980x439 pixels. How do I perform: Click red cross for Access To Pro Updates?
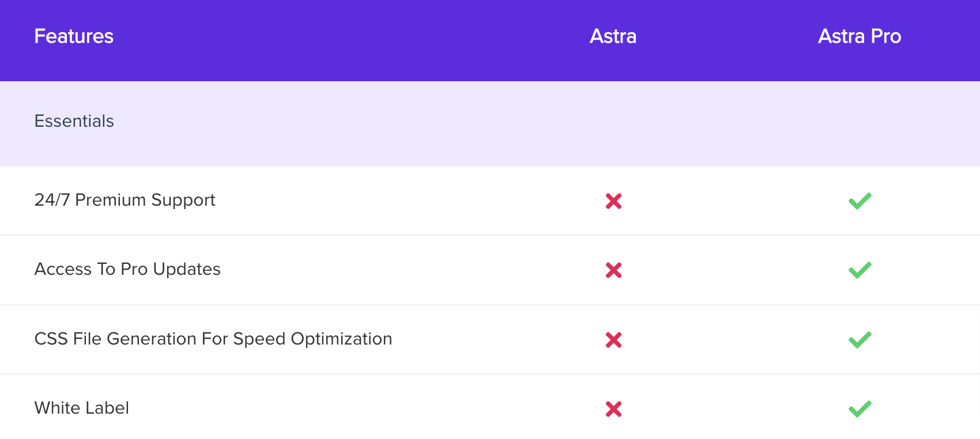pos(613,270)
